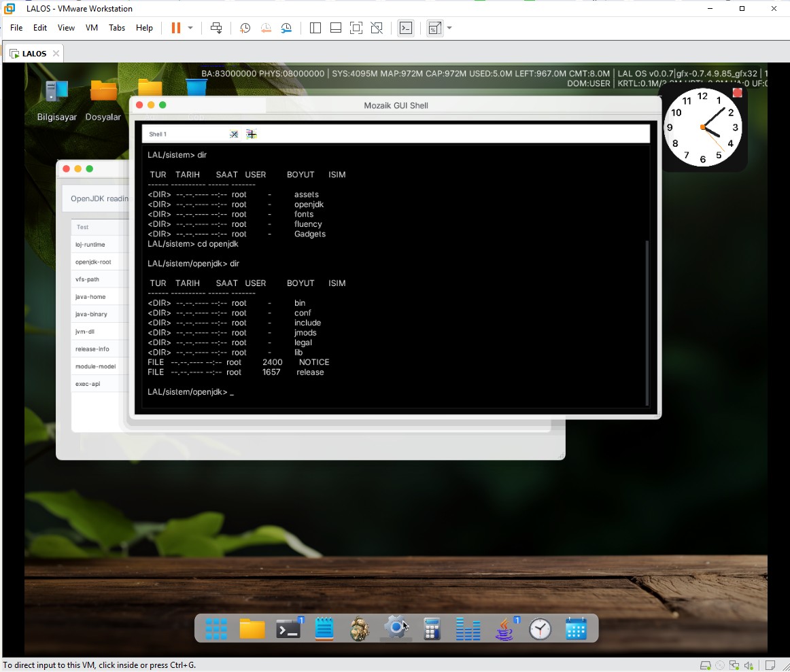
Task: Launch the calculator from the dock
Action: (x=432, y=629)
